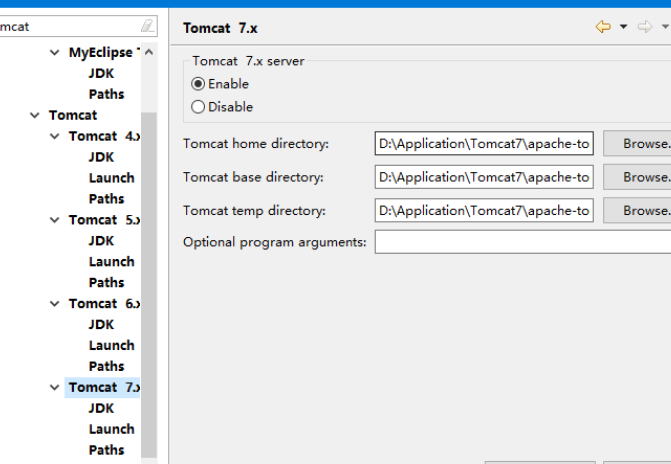The width and height of the screenshot is (671, 464).
Task: Open JDK under MyEclipse
Action: [x=101, y=73]
